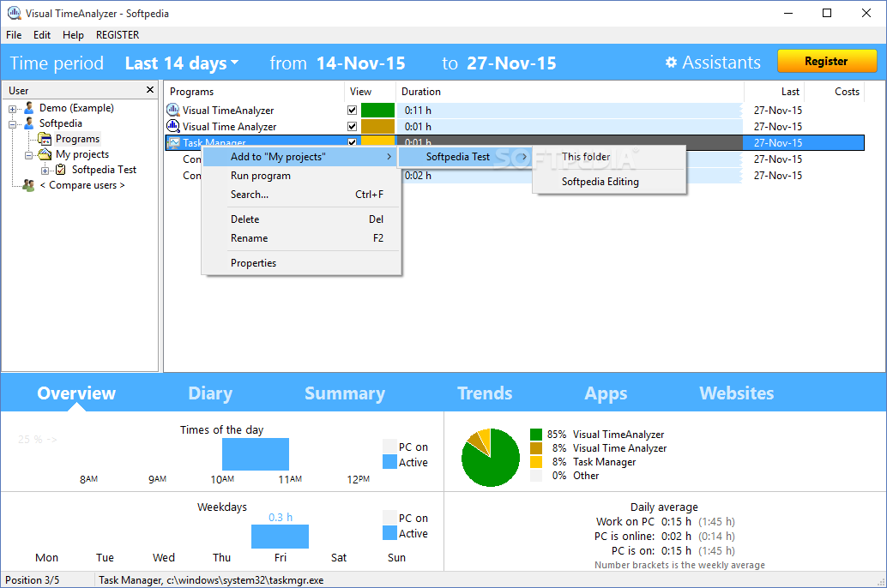Open the Edit menu
This screenshot has width=887, height=588.
[x=42, y=34]
